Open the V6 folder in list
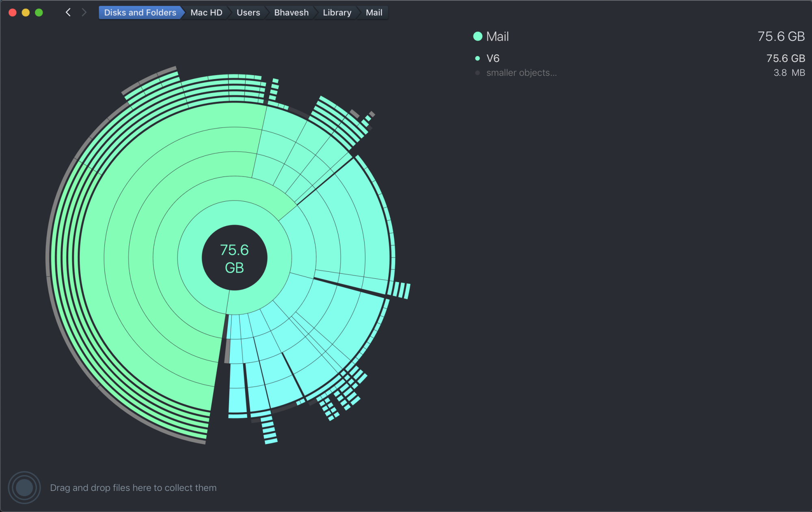812x512 pixels. coord(493,58)
